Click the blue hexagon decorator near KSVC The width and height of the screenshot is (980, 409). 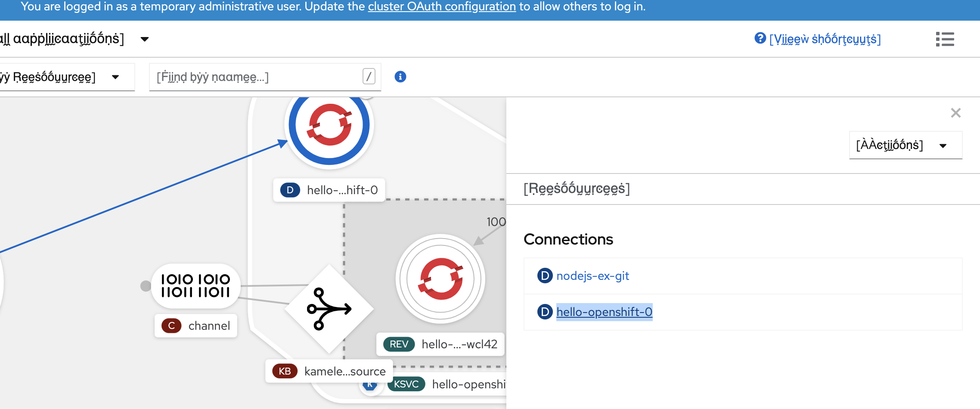(370, 384)
